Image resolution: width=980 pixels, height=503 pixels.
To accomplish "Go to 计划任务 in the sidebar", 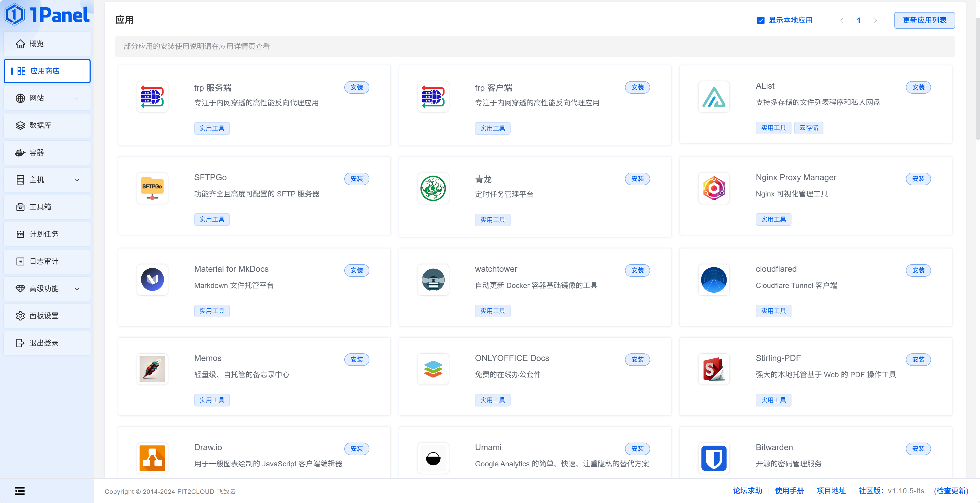I will pos(47,234).
